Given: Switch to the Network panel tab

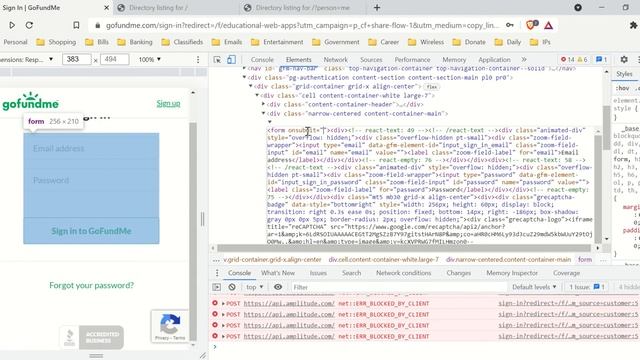Looking at the screenshot, I should coord(336,60).
